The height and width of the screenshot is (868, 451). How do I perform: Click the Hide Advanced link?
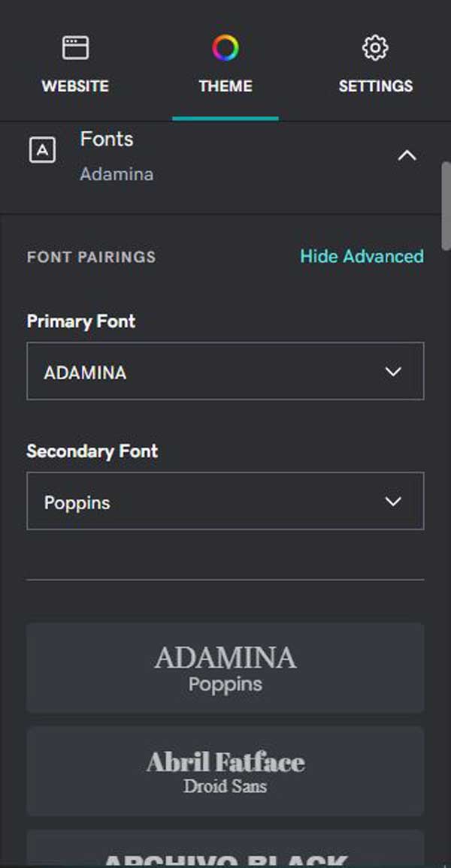[x=362, y=256]
